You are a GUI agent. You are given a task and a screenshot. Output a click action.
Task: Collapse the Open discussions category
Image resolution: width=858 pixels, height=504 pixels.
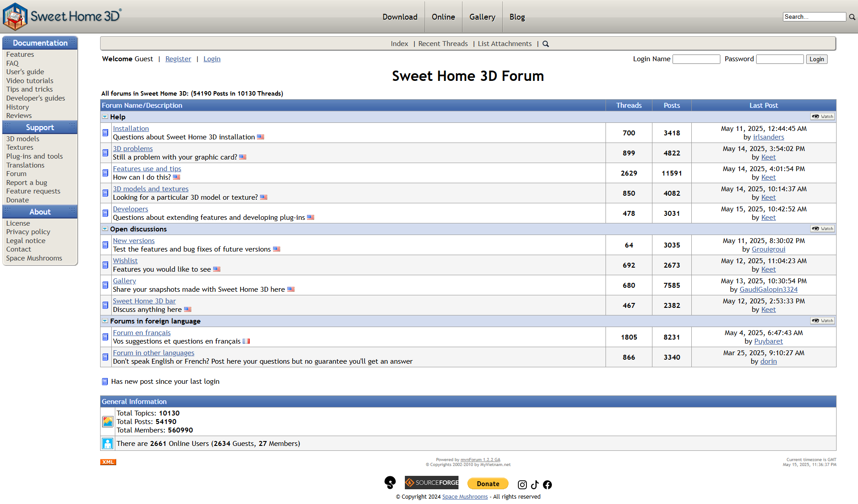point(105,229)
